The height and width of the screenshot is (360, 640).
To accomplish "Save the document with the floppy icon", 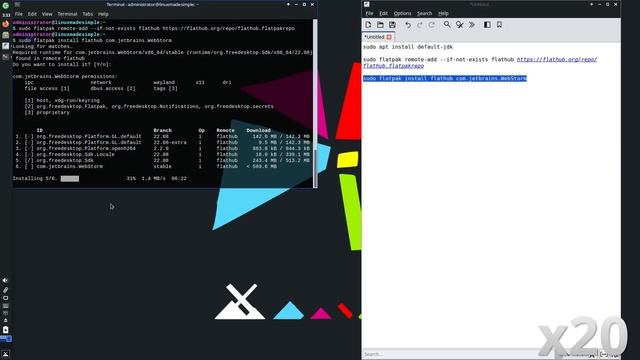I will pyautogui.click(x=392, y=25).
